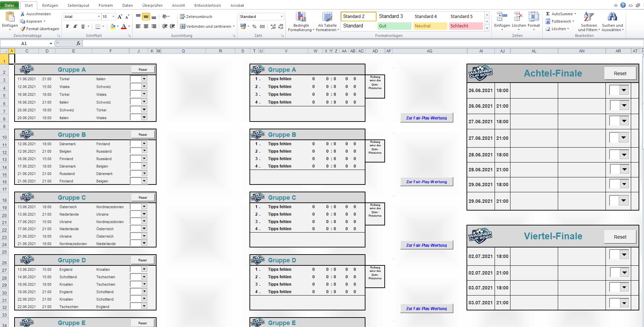Open the font name Arial dropdown
Image resolution: width=644 pixels, height=327 pixels.
(x=99, y=17)
